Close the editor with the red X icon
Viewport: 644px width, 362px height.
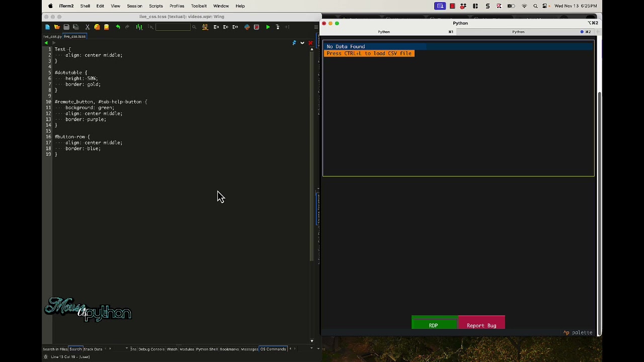point(310,43)
